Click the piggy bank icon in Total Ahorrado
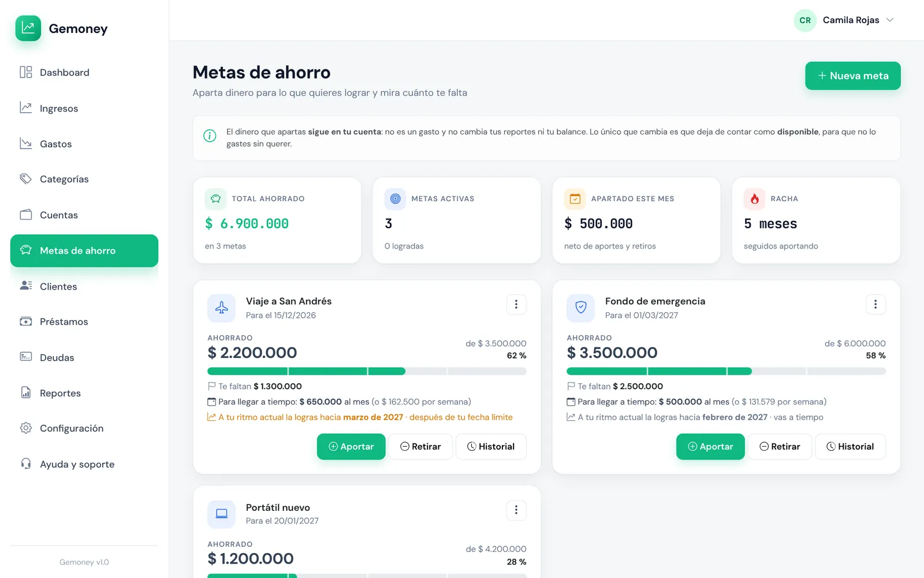The height and width of the screenshot is (578, 924). pyautogui.click(x=215, y=199)
